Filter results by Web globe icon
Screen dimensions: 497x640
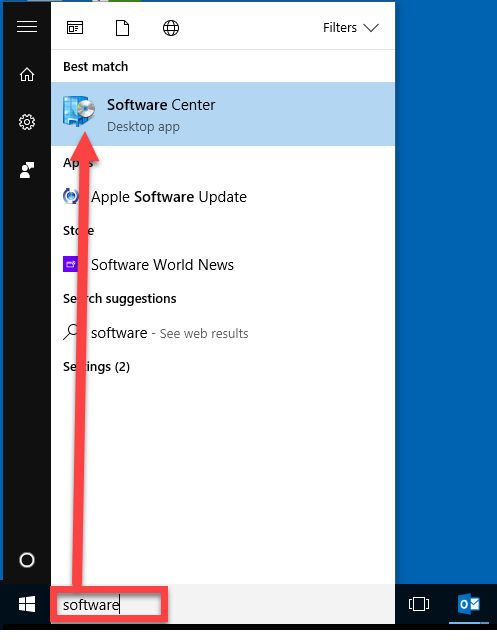pos(171,28)
